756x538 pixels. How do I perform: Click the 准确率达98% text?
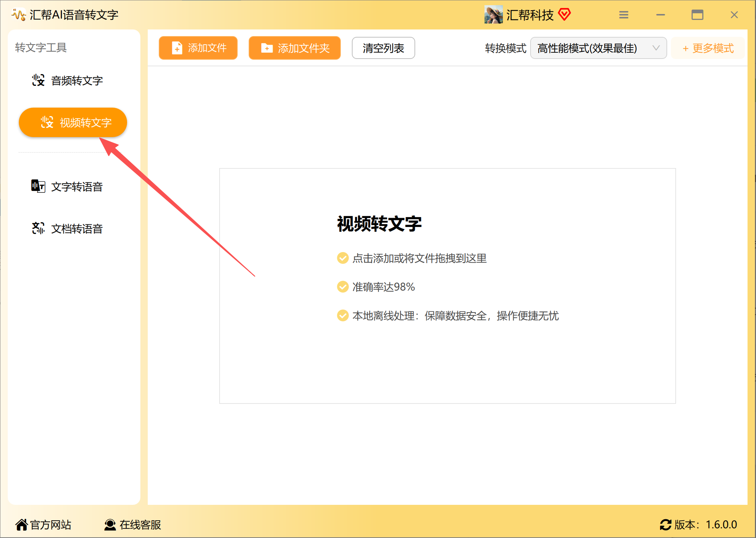coord(384,287)
